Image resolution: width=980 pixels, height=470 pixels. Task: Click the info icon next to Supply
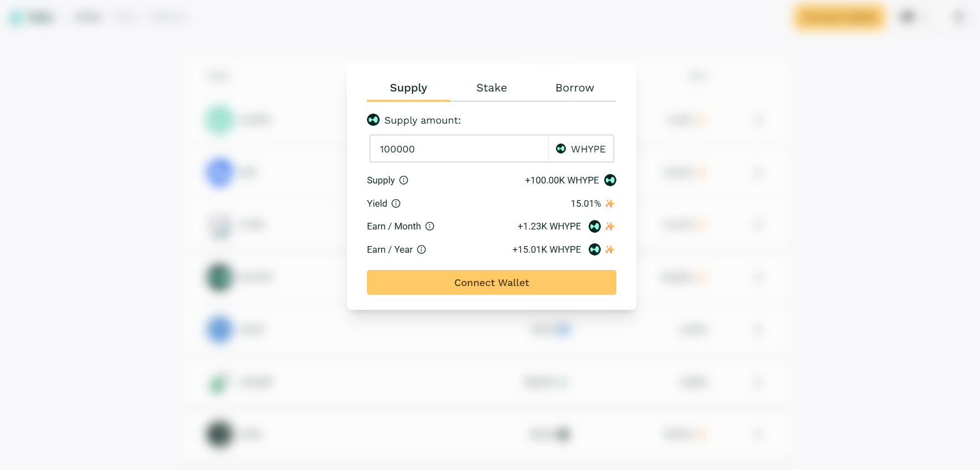click(404, 180)
